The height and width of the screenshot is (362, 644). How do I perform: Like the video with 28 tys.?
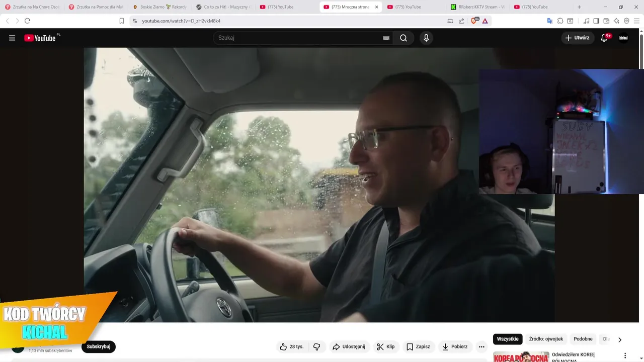click(x=291, y=346)
